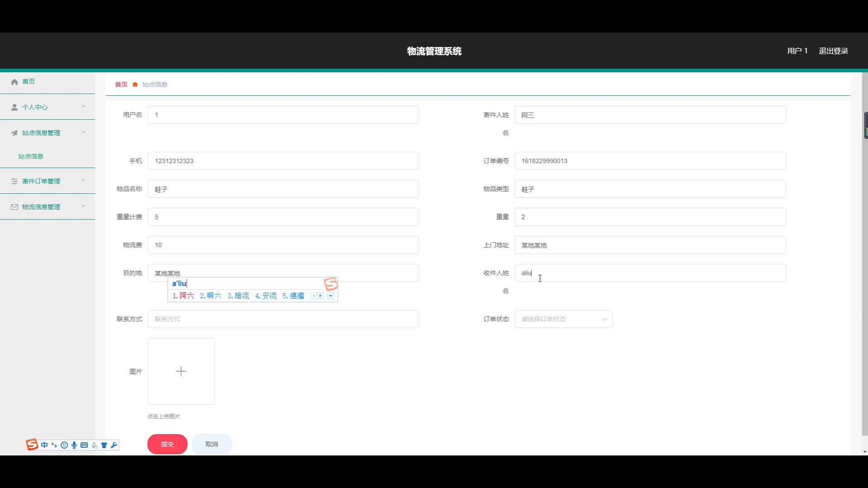This screenshot has width=868, height=488.
Task: Open the soft keyboard icon in IME toolbar
Action: pos(84,445)
